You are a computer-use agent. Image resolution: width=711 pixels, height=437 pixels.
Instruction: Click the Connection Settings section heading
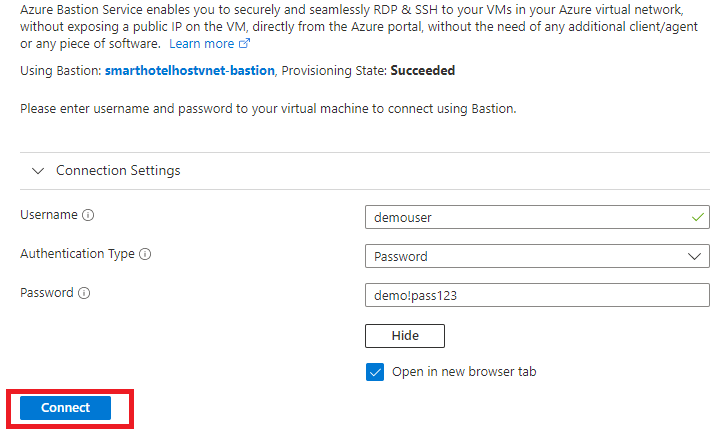tap(118, 170)
